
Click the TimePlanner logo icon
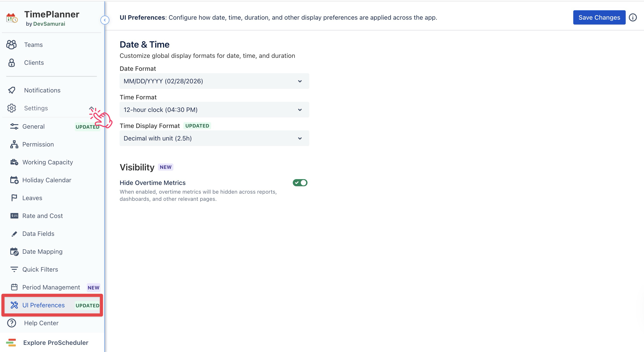tap(12, 18)
